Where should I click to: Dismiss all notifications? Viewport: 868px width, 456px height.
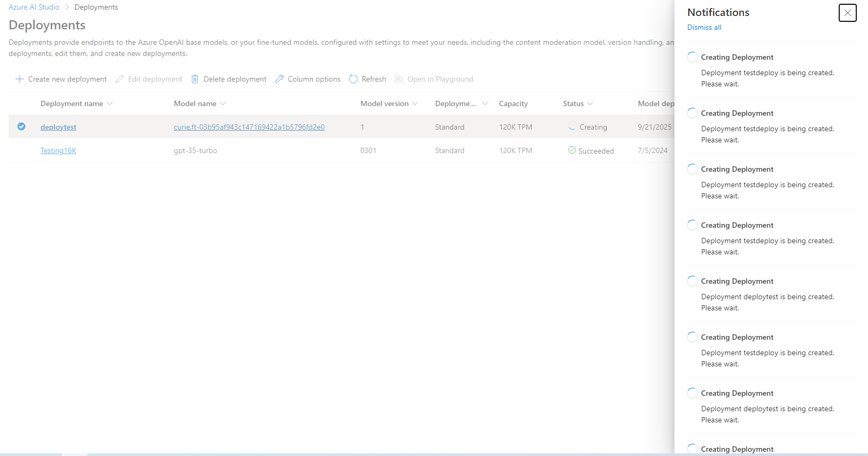tap(704, 27)
